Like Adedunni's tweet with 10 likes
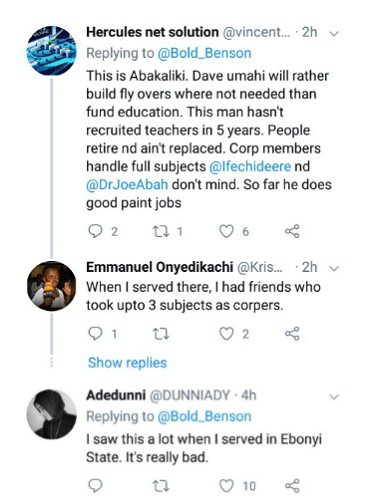The width and height of the screenshot is (365, 500). pos(226,486)
